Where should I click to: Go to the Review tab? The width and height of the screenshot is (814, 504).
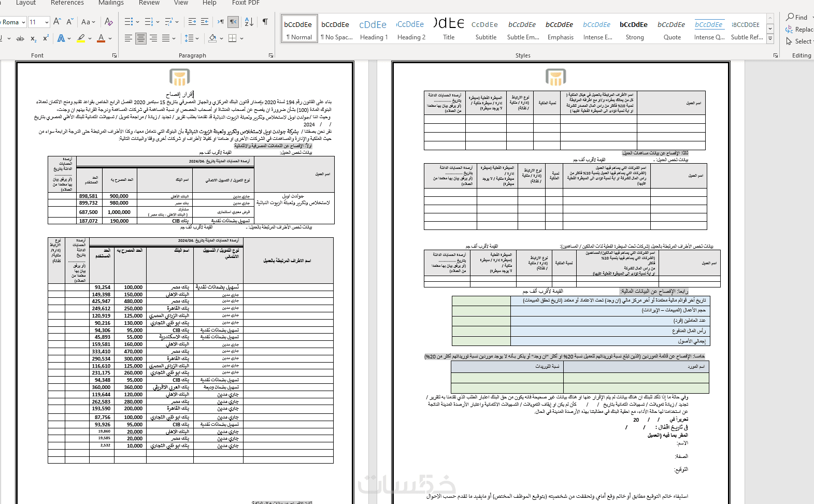coord(149,3)
